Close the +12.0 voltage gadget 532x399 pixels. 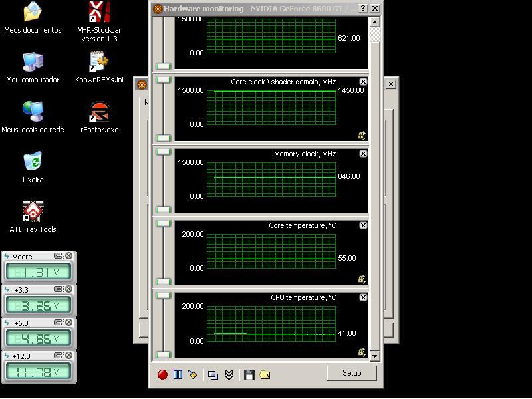(69, 356)
